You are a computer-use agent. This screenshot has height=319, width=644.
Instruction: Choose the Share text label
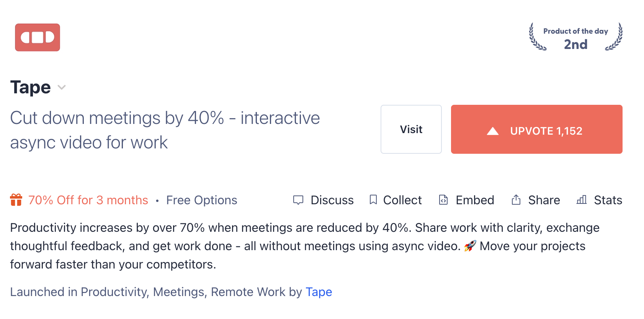click(544, 200)
